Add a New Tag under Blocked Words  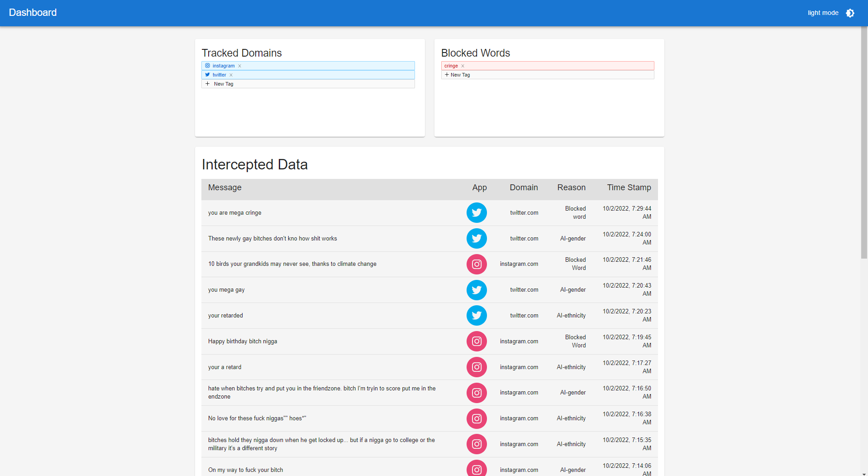click(548, 75)
